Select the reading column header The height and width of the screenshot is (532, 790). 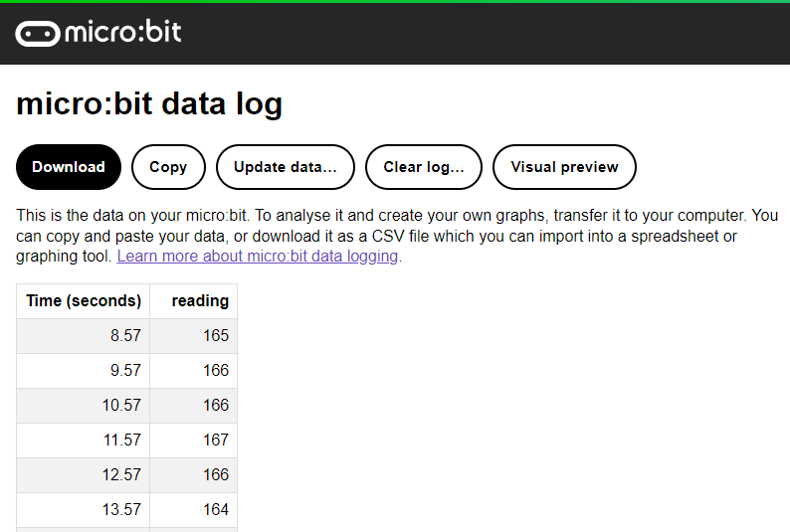pos(193,301)
